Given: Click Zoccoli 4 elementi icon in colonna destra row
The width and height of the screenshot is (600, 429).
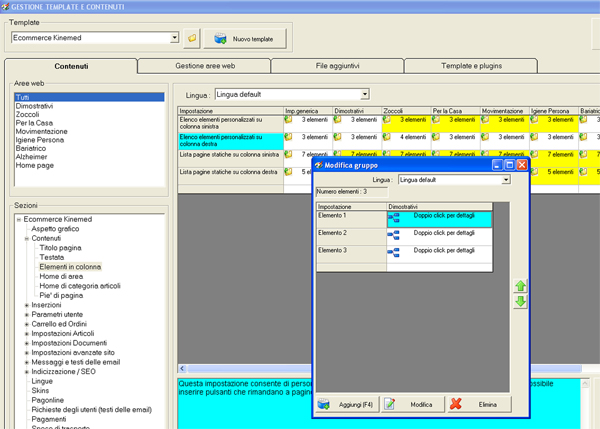Looking at the screenshot, I should [x=386, y=137].
